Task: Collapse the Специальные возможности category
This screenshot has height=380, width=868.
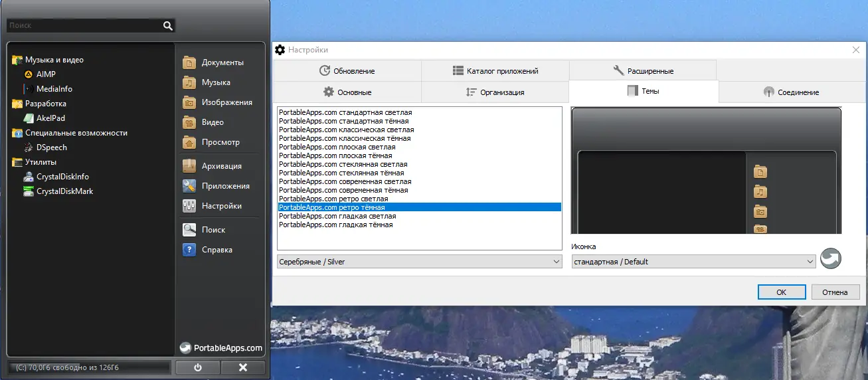Action: [x=17, y=133]
